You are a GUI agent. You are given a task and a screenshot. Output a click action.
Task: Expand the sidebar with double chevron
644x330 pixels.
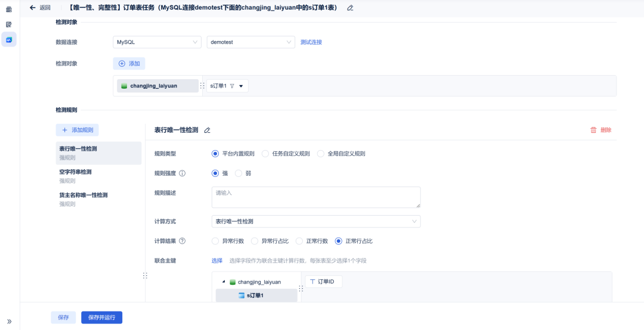pos(9,322)
